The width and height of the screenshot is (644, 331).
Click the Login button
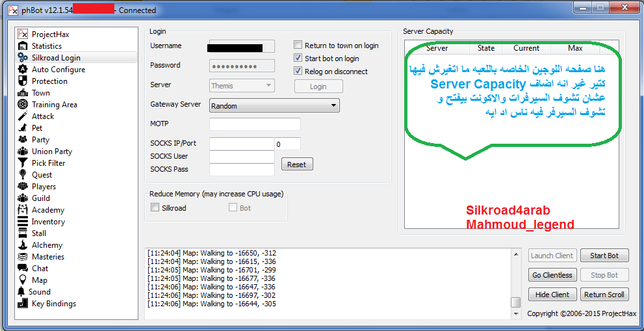[x=318, y=86]
